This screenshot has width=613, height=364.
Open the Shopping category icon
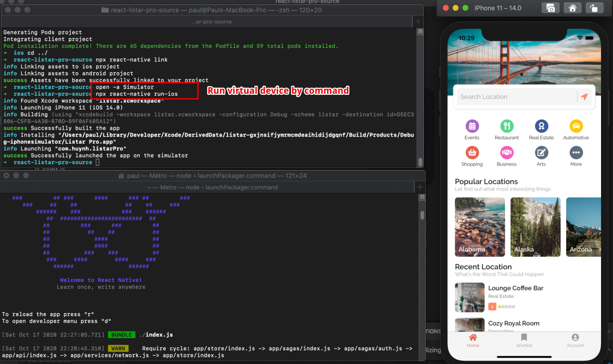pyautogui.click(x=472, y=153)
